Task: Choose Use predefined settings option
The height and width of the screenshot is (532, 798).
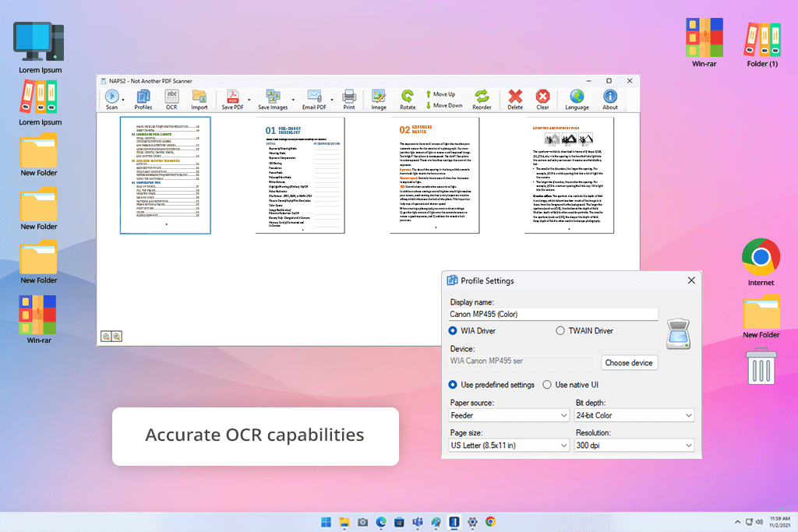Action: (453, 385)
